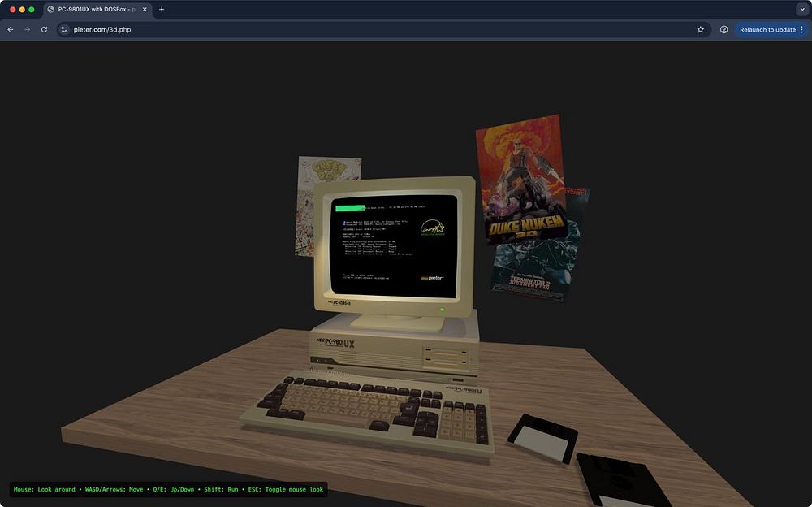Viewport: 812px width, 507px height.
Task: Click the Duke Nukem 3D poster
Action: pos(521,178)
